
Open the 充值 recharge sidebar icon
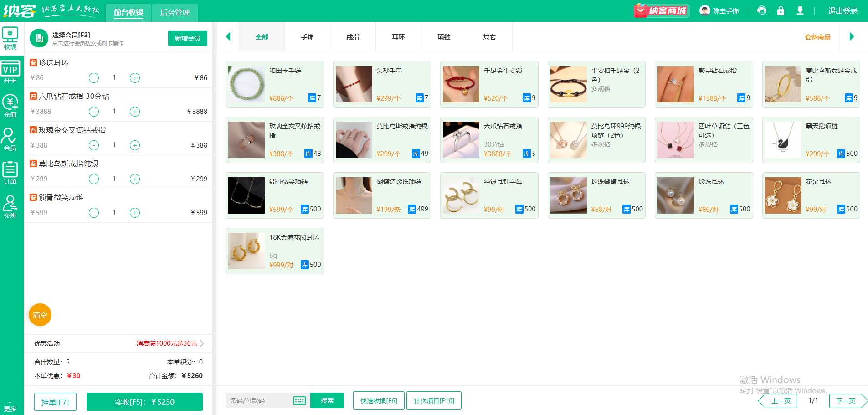pyautogui.click(x=10, y=106)
